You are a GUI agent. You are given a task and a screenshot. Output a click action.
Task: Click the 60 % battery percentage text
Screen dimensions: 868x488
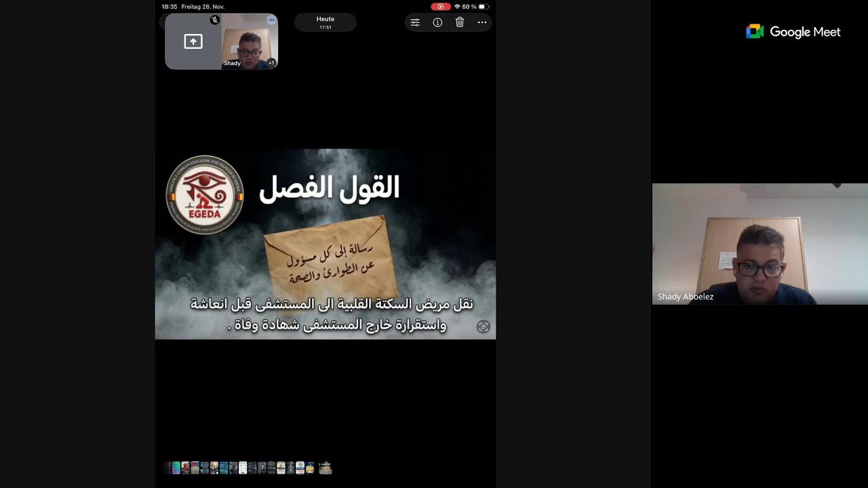pyautogui.click(x=469, y=7)
